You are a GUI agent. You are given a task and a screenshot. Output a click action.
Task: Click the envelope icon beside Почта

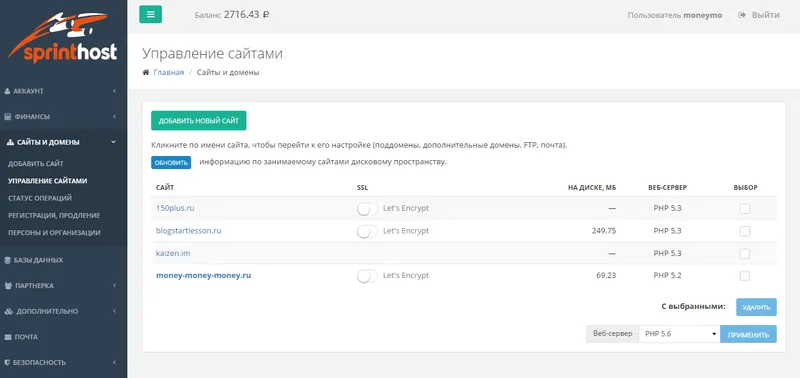pyautogui.click(x=8, y=337)
